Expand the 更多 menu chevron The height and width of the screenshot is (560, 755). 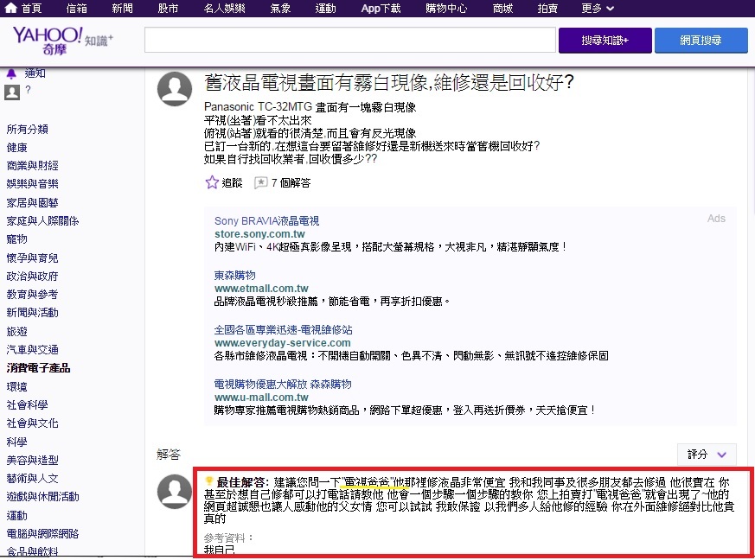point(610,9)
